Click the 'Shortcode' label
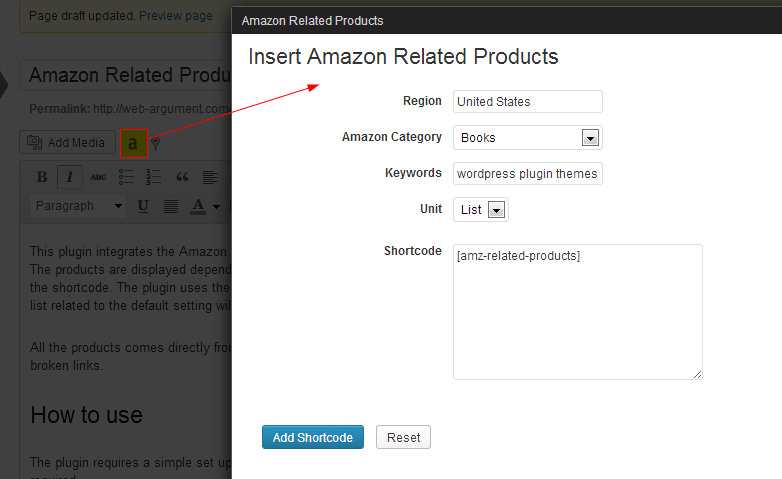 [x=412, y=250]
